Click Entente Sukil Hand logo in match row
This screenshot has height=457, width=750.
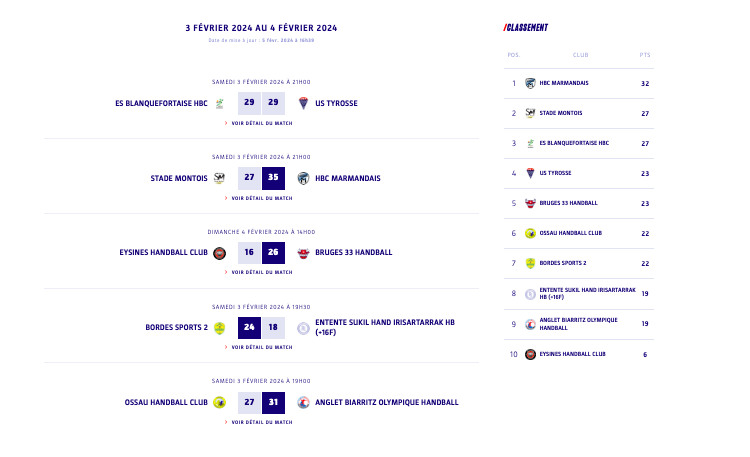click(303, 327)
